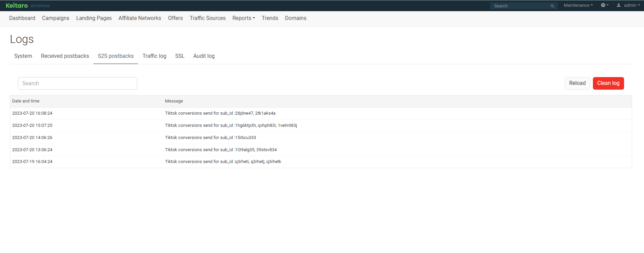Navigate to Affiliate Networks
Image resolution: width=644 pixels, height=253 pixels.
(x=140, y=18)
